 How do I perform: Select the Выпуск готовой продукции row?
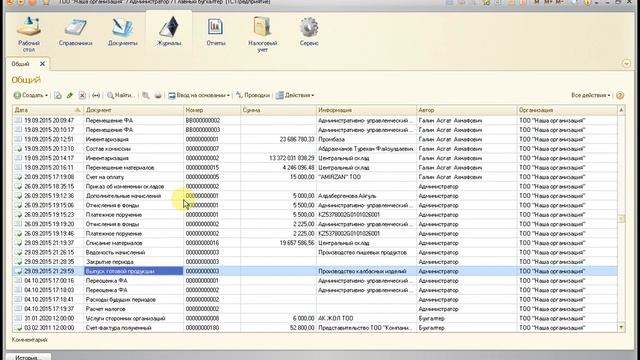point(315,271)
